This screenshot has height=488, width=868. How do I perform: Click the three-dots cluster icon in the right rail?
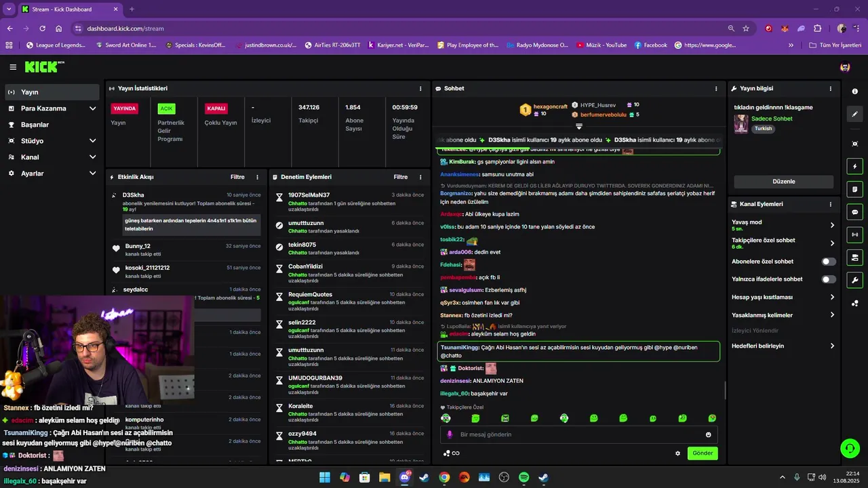tap(854, 303)
